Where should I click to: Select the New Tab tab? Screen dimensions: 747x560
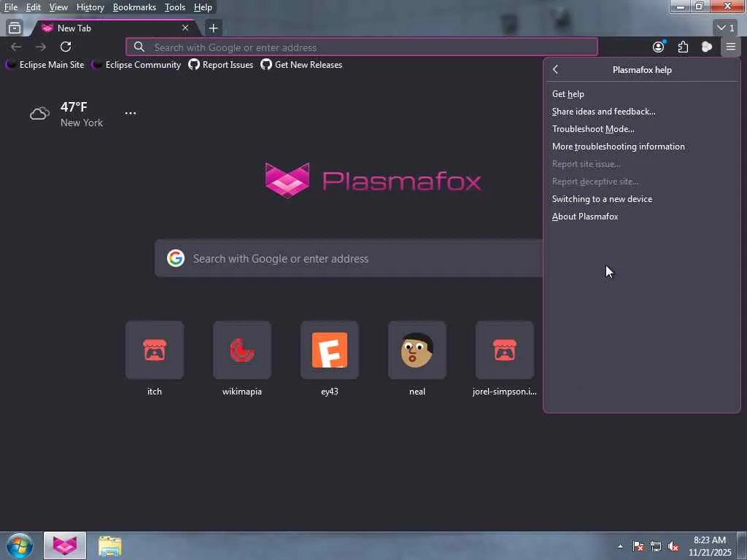pos(115,28)
